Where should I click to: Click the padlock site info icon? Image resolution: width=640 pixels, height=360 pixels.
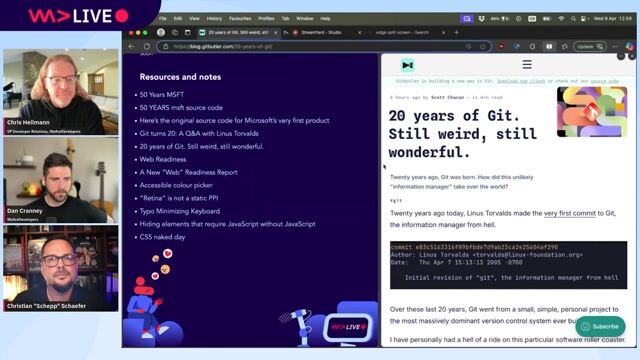(x=165, y=47)
